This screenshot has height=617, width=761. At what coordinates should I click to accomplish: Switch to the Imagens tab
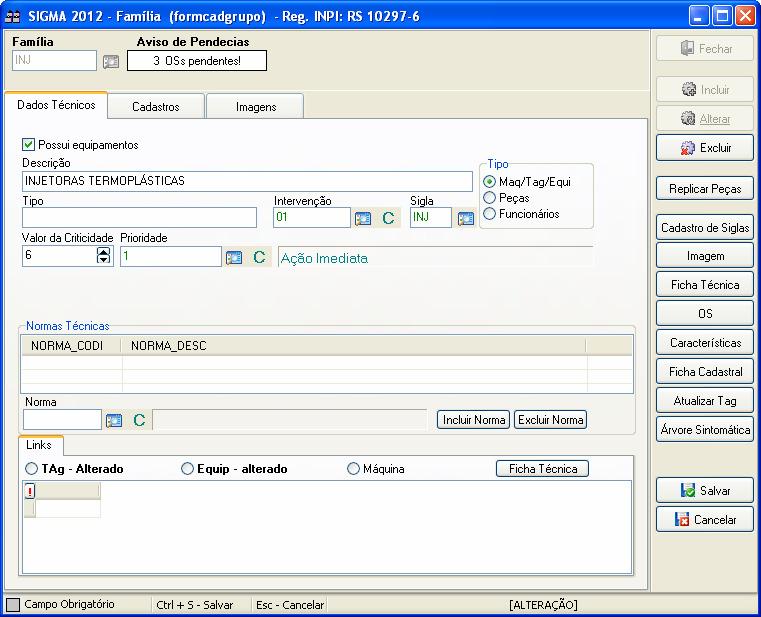tap(256, 107)
